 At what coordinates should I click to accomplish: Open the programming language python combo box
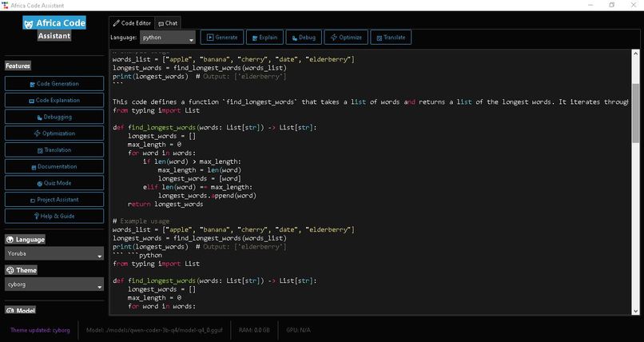(168, 38)
